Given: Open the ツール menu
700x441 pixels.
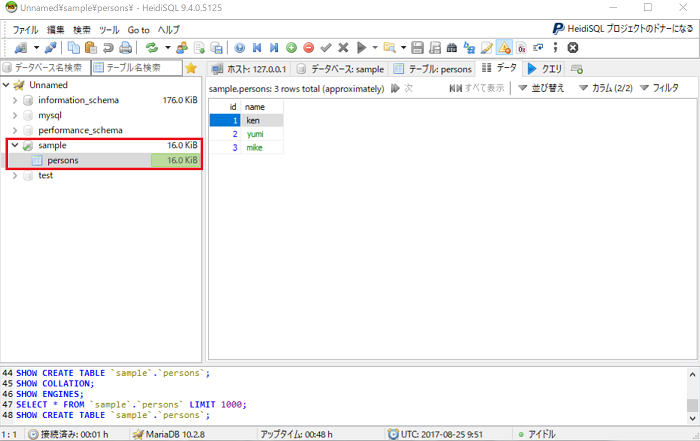Looking at the screenshot, I should click(x=109, y=30).
